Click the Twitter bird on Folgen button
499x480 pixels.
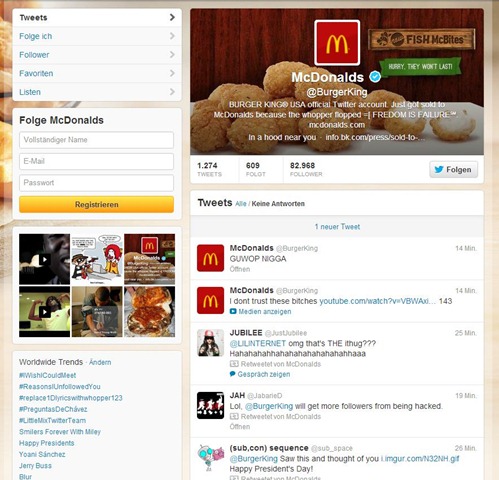coord(439,169)
